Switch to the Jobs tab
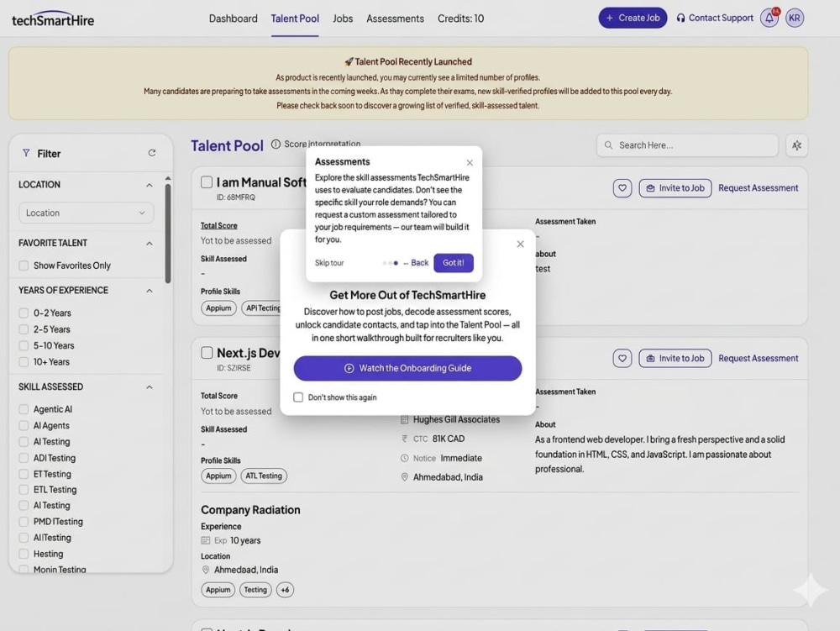 coord(343,18)
